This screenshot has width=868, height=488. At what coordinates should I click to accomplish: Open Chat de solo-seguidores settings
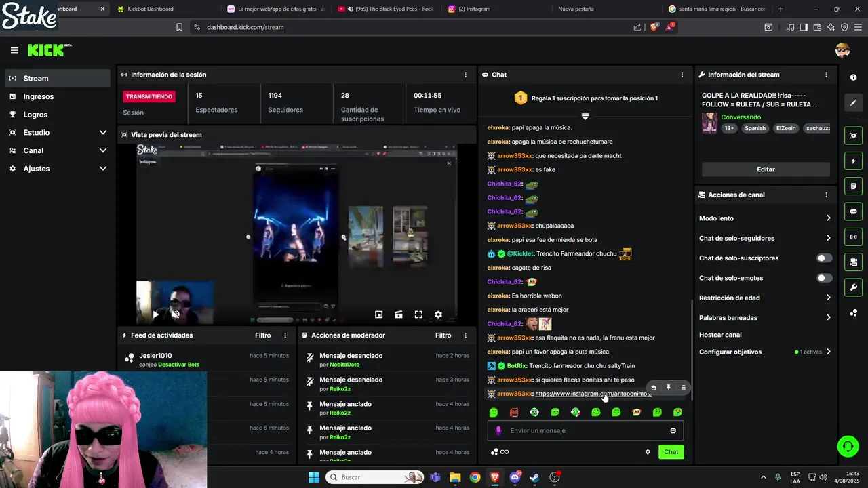(x=765, y=238)
